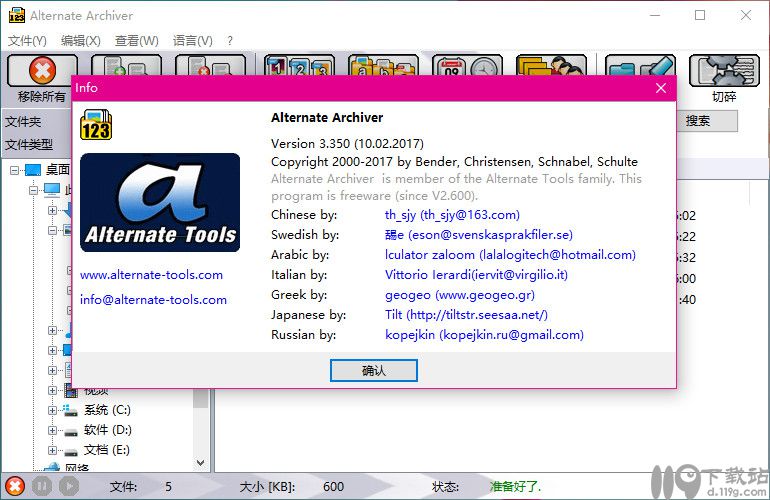Click the eson@svenskasprakfiler.se Swedish translator link
Image resolution: width=770 pixels, height=500 pixels.
click(479, 235)
